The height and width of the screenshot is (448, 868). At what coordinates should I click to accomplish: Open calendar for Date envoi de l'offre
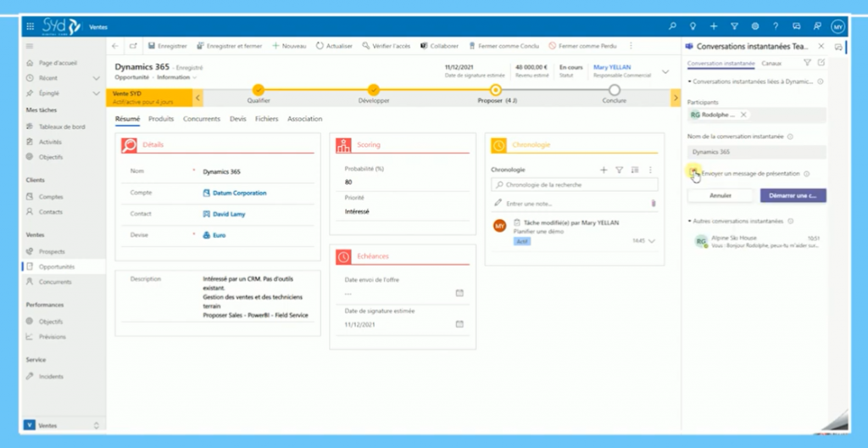459,293
